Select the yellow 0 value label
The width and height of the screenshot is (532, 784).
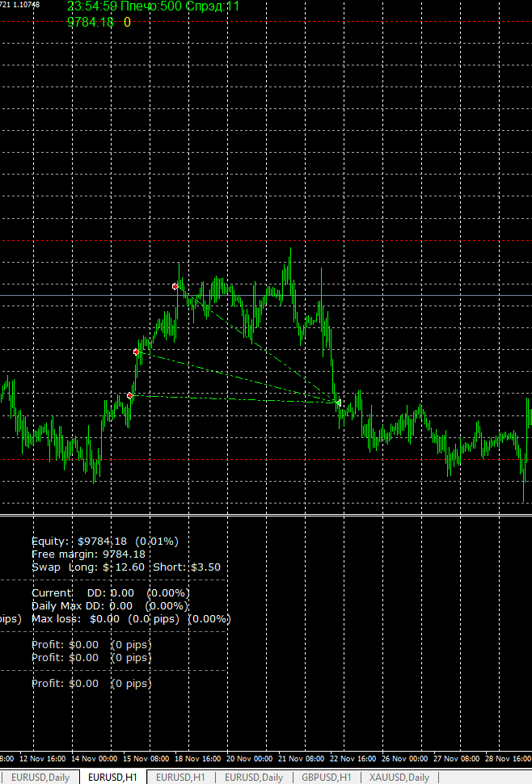(127, 22)
